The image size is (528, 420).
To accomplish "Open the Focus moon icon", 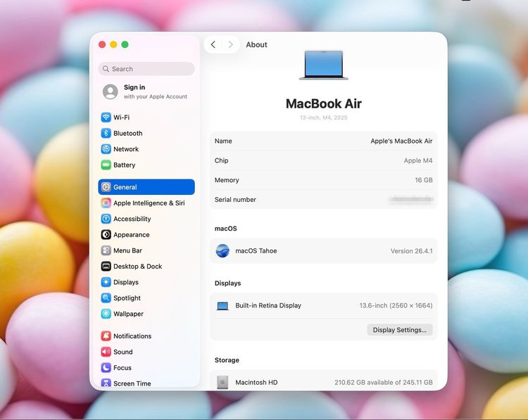I will 106,367.
